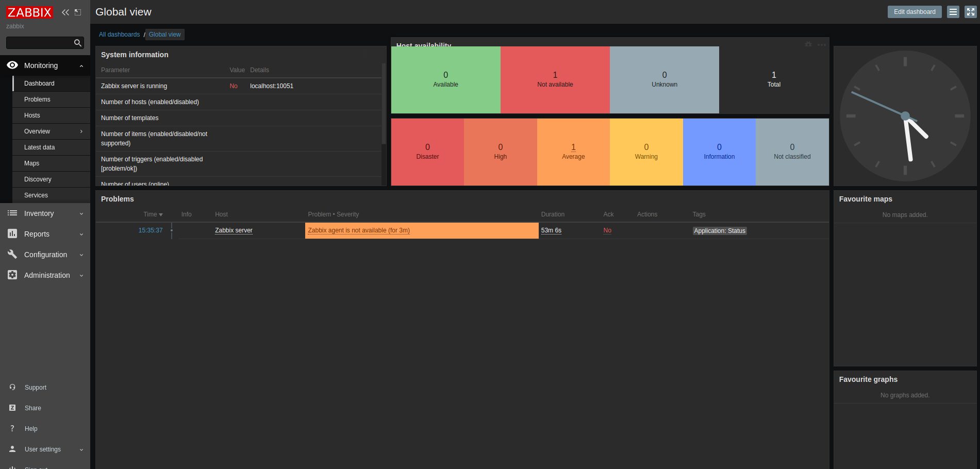Collapse the Monitoring menu section

coord(81,66)
